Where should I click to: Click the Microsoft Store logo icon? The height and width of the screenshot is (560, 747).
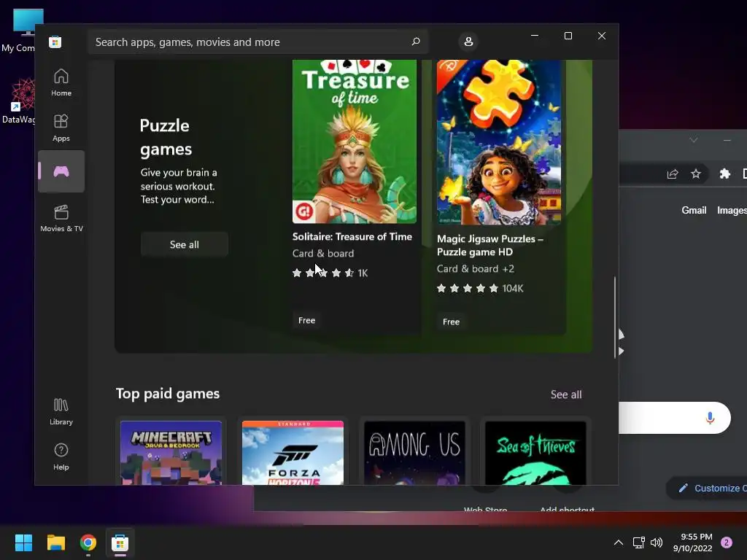55,42
